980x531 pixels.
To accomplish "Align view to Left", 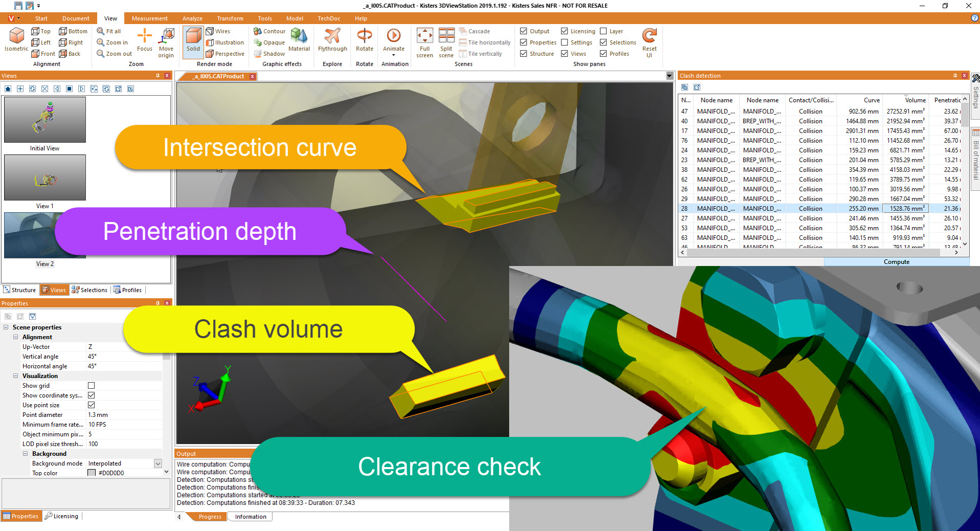I will 41,42.
